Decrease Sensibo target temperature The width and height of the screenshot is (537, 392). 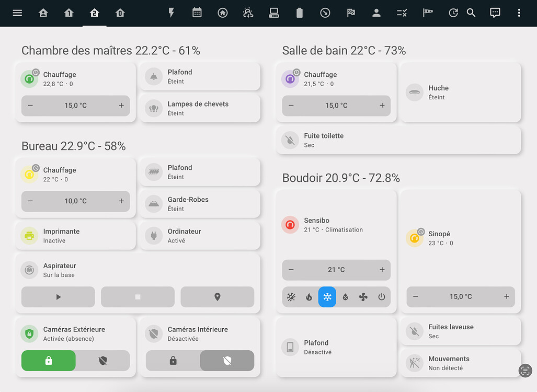point(291,270)
